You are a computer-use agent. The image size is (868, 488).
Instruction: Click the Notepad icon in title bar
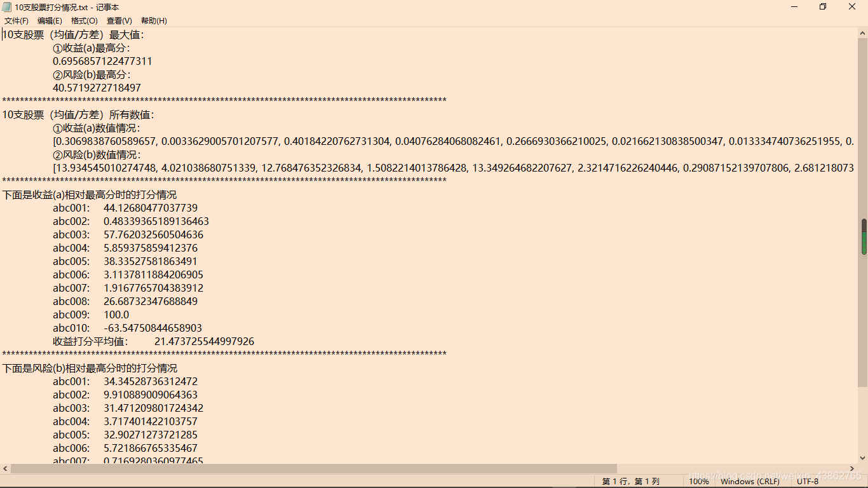[x=7, y=7]
